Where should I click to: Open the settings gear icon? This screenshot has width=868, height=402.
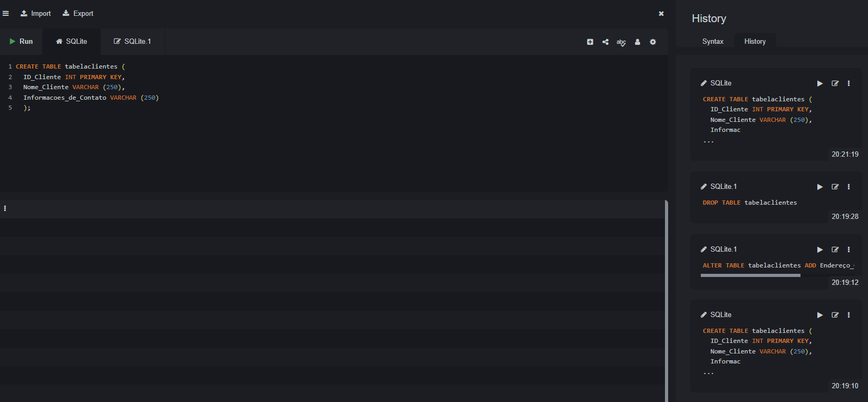(x=653, y=42)
